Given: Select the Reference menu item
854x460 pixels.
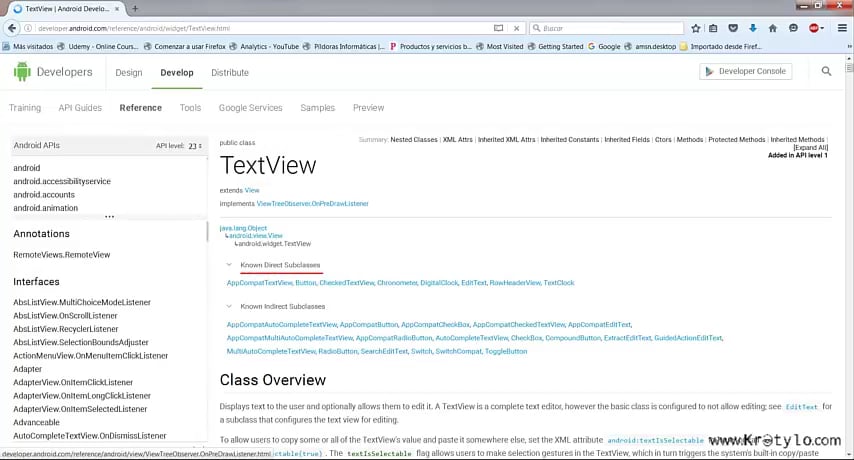Looking at the screenshot, I should pos(141,108).
